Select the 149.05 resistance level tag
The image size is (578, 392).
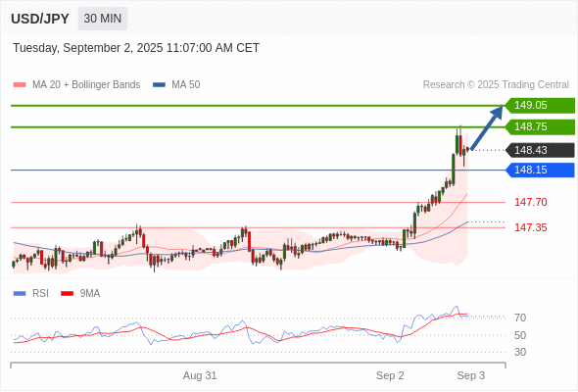coord(540,106)
